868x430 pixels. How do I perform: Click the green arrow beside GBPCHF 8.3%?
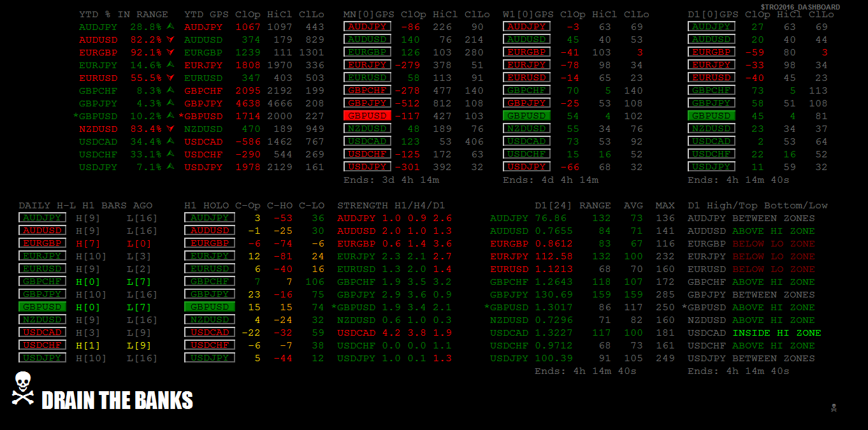tap(170, 90)
